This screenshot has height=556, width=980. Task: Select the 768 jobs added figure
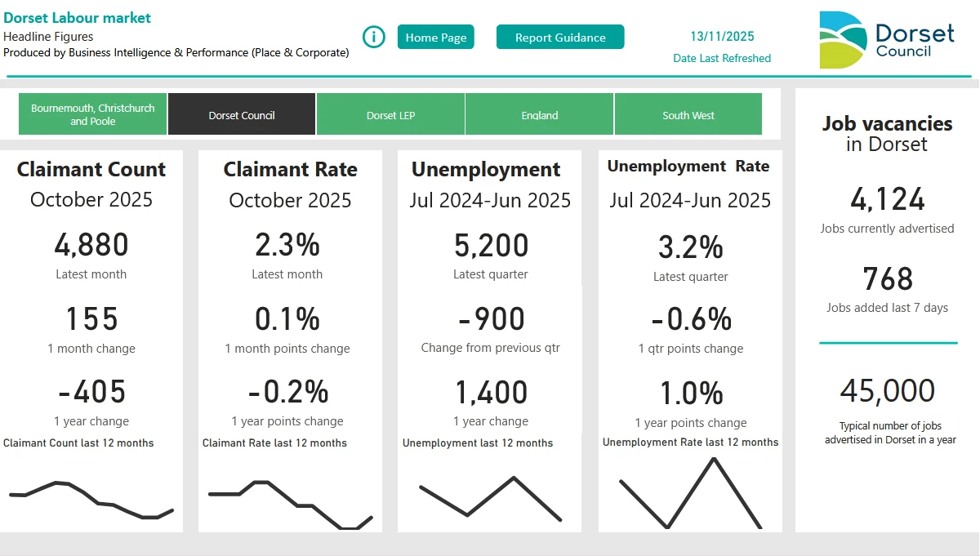tap(888, 280)
